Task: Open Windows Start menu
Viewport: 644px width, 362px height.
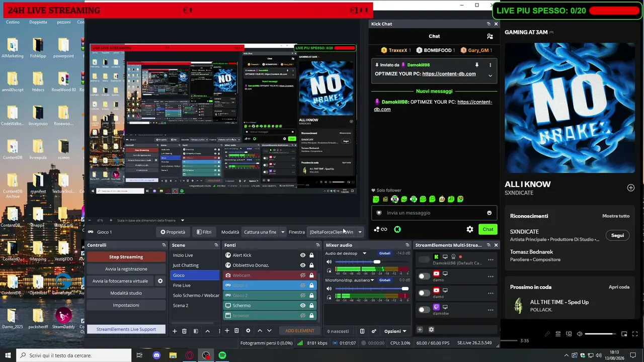Action: 8,355
